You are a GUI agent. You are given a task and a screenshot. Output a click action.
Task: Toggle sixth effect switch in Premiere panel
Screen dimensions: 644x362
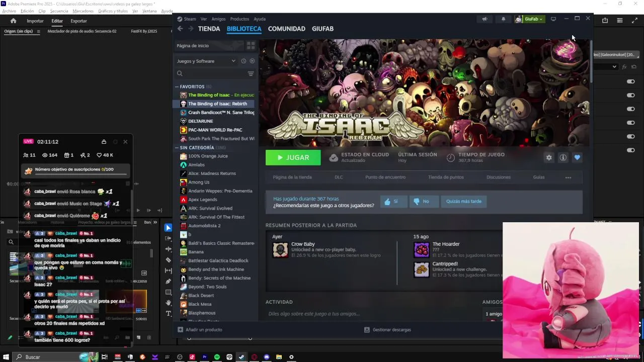pos(630,150)
